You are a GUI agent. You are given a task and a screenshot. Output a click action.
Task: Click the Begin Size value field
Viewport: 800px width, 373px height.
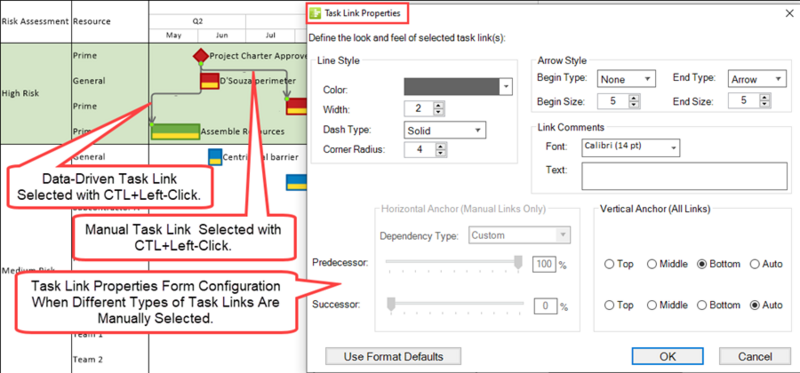(x=614, y=102)
